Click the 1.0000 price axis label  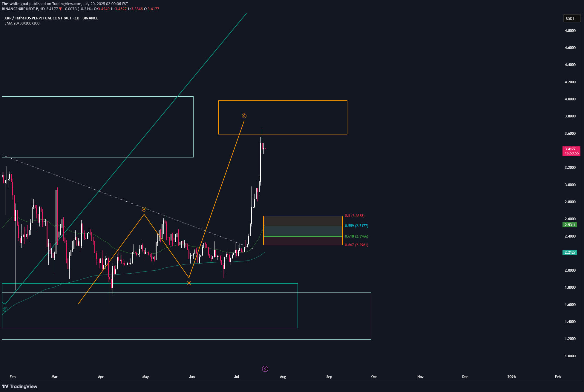(x=570, y=356)
